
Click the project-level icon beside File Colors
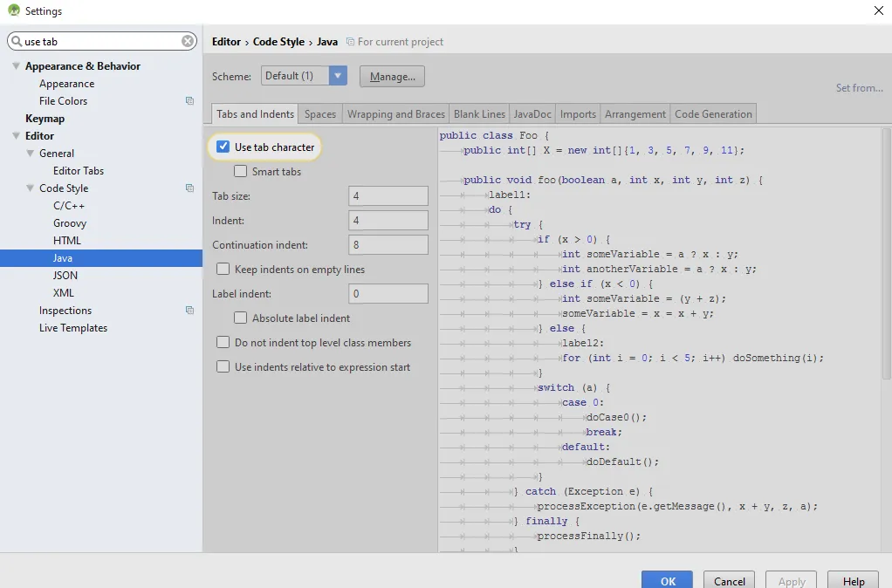(190, 100)
